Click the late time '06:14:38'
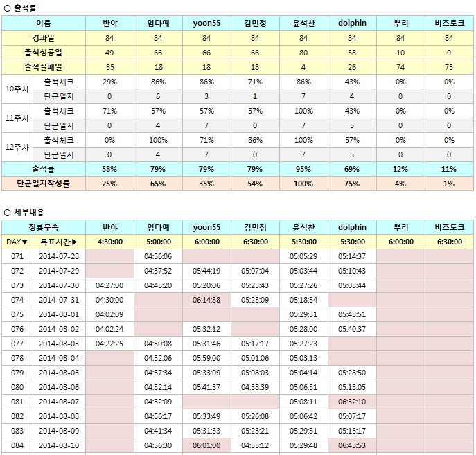 [x=206, y=300]
